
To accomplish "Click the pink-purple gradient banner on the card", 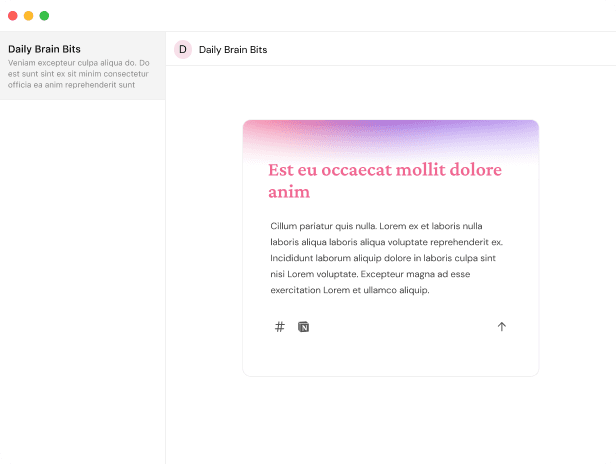I will click(x=390, y=136).
